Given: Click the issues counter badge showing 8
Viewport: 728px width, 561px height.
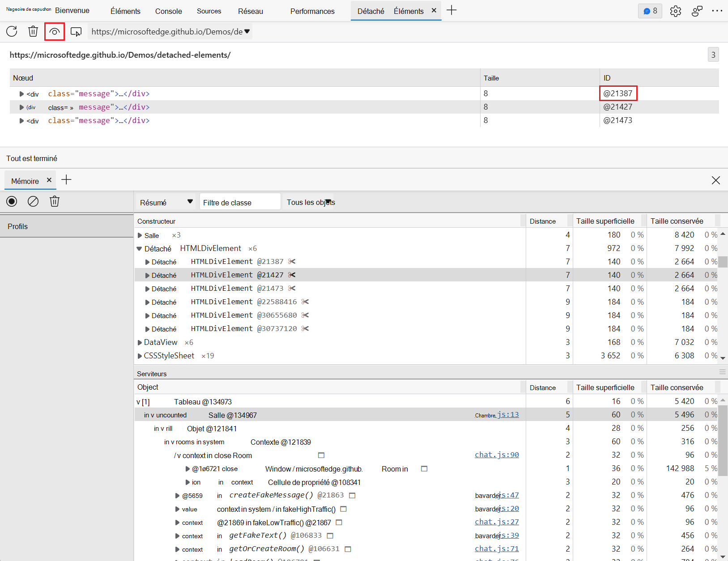Looking at the screenshot, I should (650, 11).
